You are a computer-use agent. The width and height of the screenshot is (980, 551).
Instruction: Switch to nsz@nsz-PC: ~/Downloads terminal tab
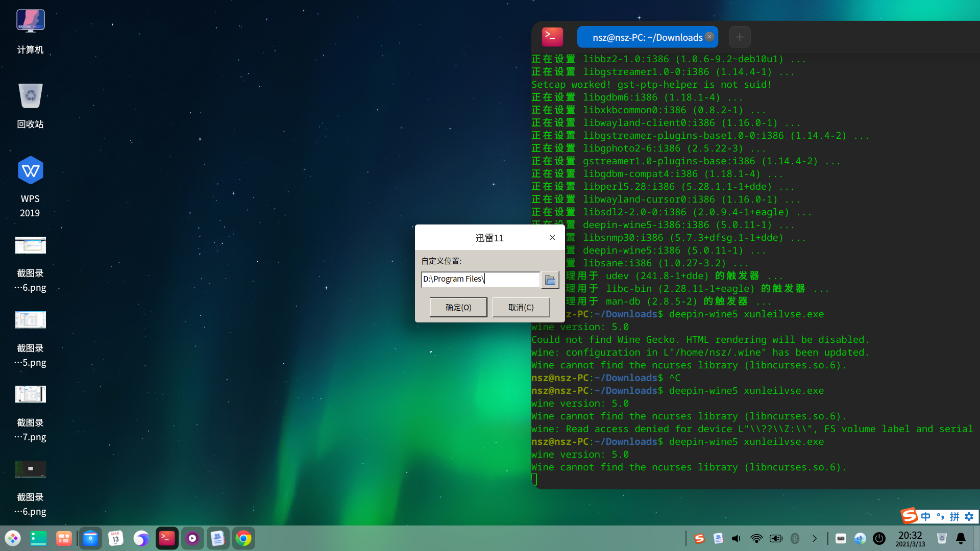tap(647, 37)
